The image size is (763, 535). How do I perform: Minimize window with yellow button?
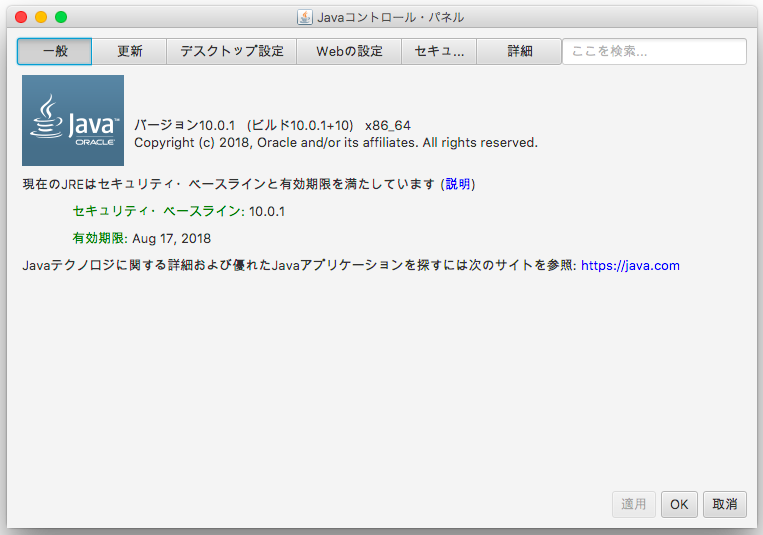(41, 17)
